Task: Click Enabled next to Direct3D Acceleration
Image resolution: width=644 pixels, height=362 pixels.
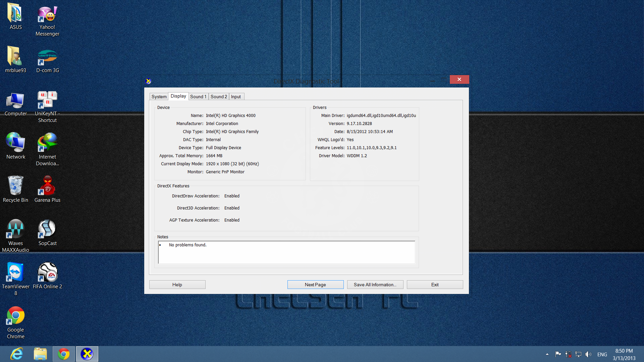Action: tap(232, 208)
